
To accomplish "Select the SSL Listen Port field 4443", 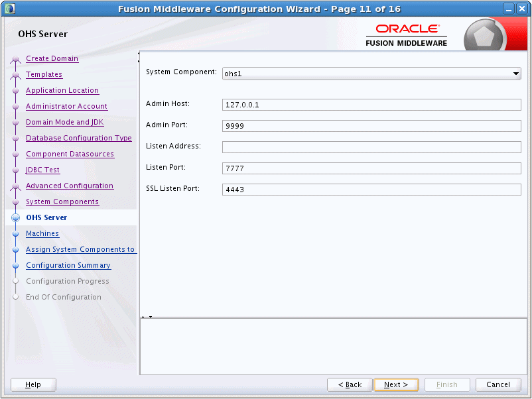I will click(371, 190).
